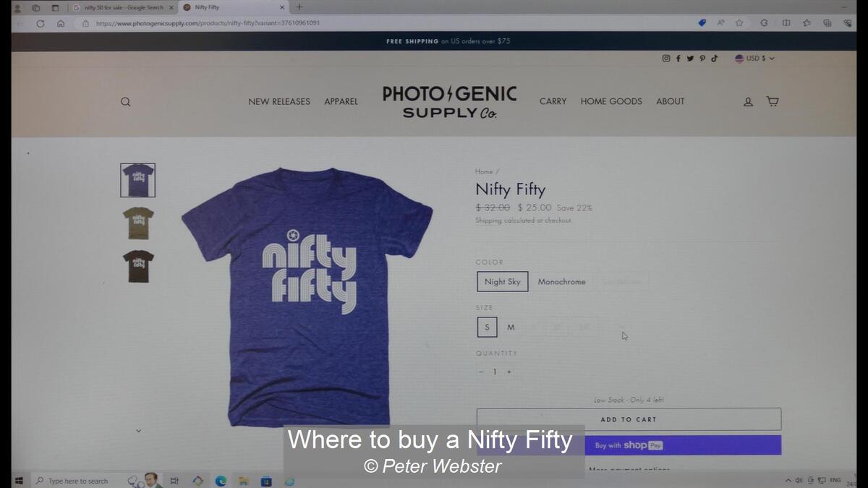Increase quantity with the plus button
This screenshot has width=868, height=488.
pos(509,372)
